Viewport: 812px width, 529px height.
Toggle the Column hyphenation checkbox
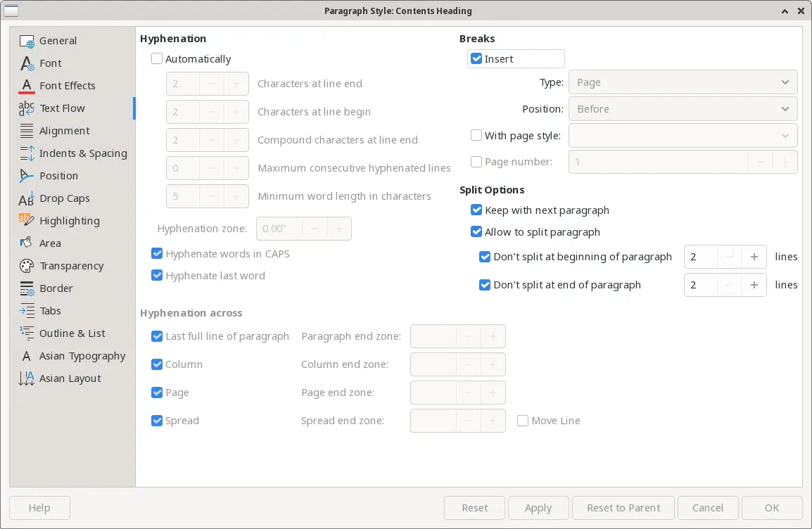(x=157, y=364)
